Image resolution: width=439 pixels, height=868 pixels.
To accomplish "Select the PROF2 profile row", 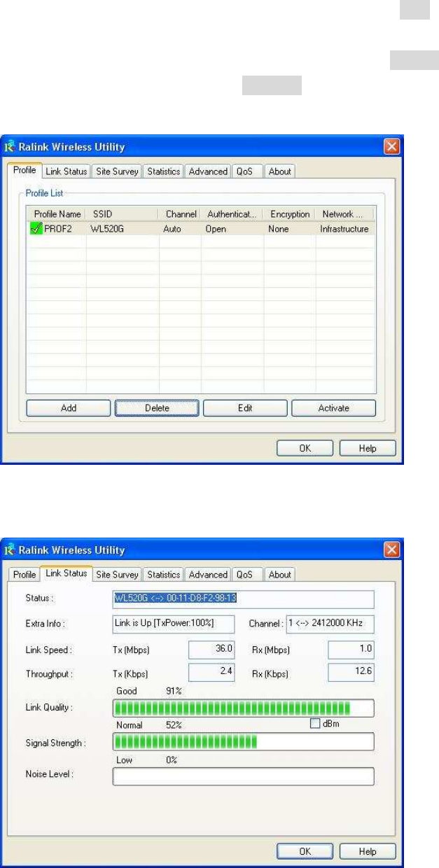I will tap(200, 228).
